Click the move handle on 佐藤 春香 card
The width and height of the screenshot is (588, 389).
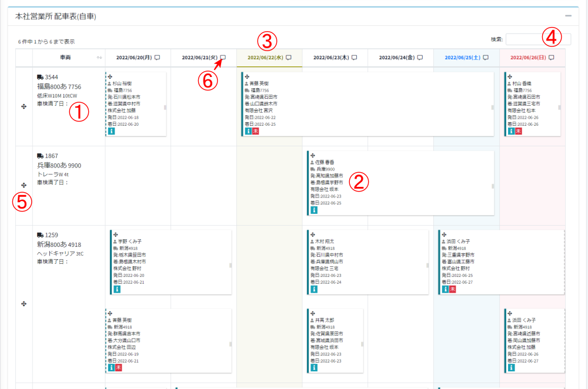point(313,156)
